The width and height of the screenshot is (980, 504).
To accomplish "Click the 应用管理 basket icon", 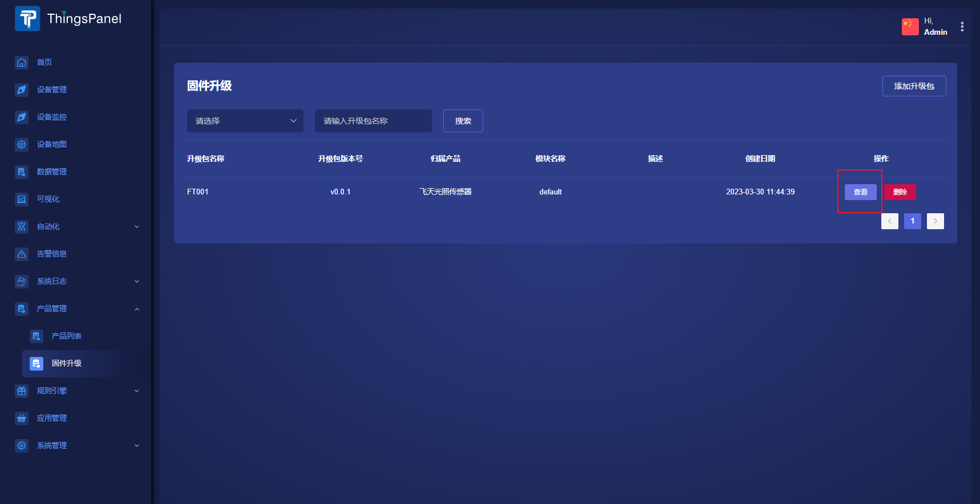I will pos(22,418).
